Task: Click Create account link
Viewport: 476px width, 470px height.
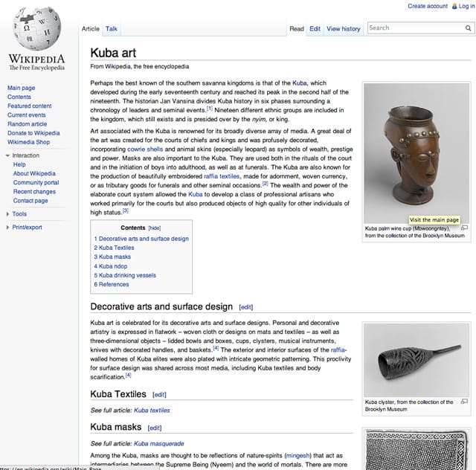Action: 428,6
